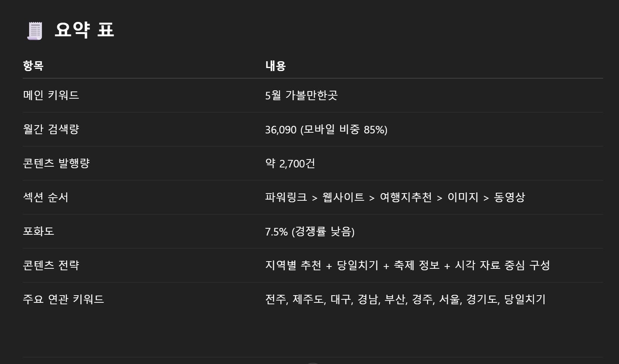Click the 포화도 row label
Viewport: 619px width, 364px height.
(x=39, y=231)
